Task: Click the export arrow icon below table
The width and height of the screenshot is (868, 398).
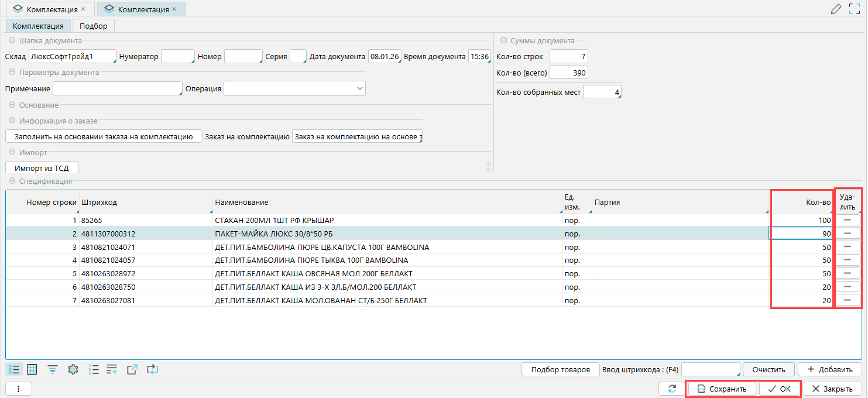Action: [x=132, y=369]
